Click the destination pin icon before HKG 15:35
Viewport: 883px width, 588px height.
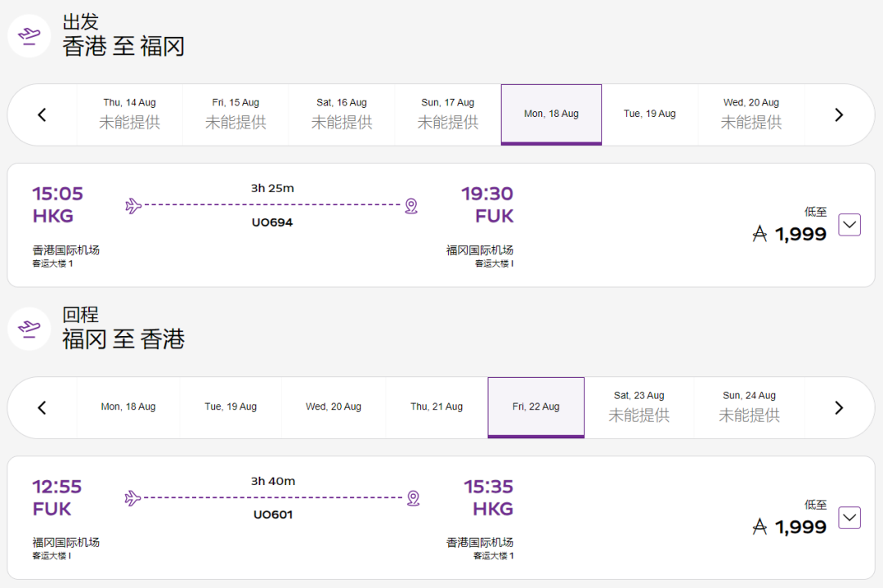(x=413, y=498)
